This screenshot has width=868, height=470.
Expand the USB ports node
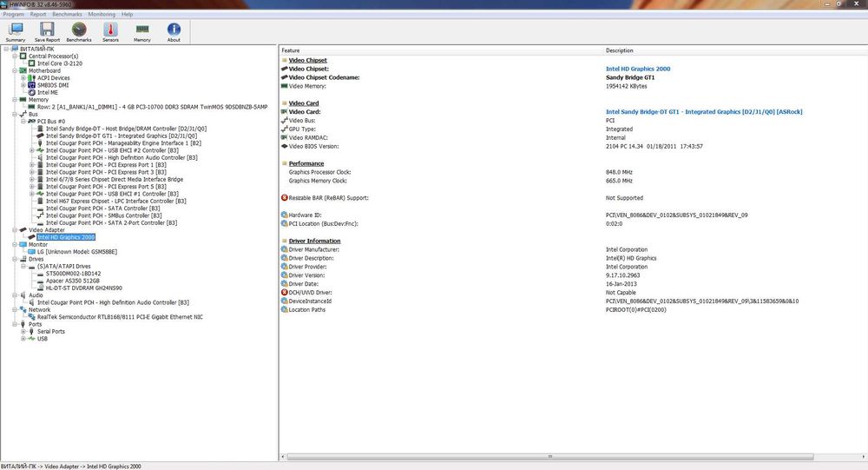[x=23, y=339]
